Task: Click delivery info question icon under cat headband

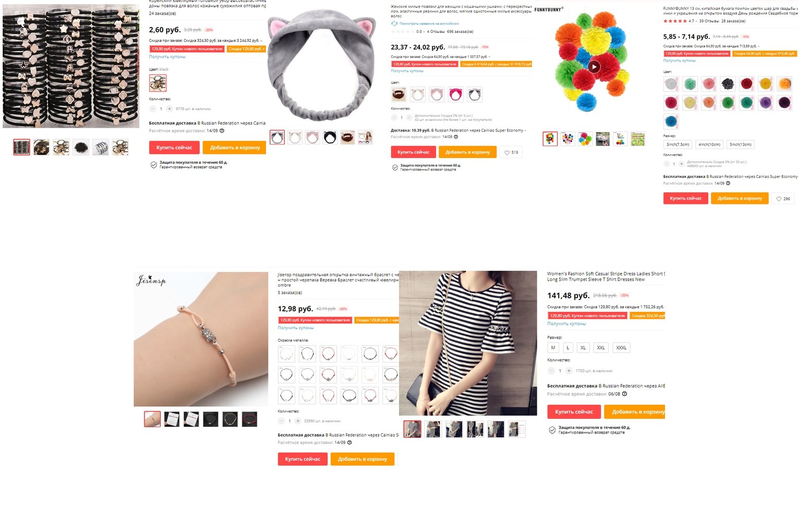Action: coord(456,137)
